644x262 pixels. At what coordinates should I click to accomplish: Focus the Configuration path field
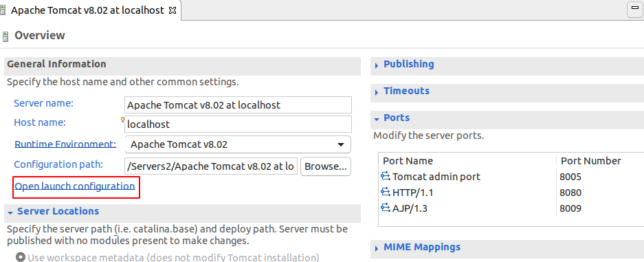211,166
